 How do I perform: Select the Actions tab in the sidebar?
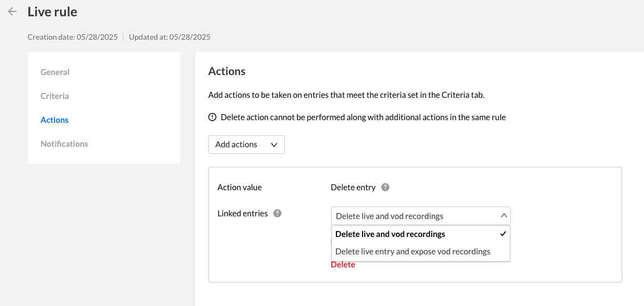tap(54, 120)
